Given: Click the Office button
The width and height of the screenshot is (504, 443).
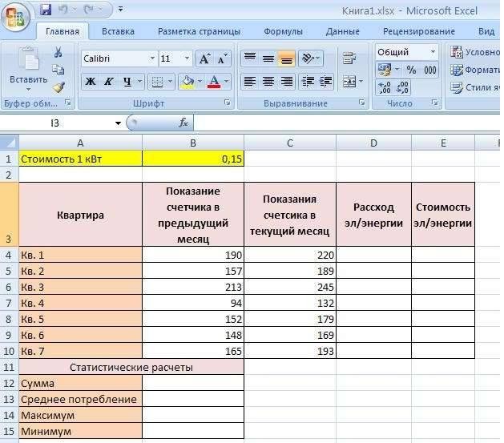Looking at the screenshot, I should 16,16.
